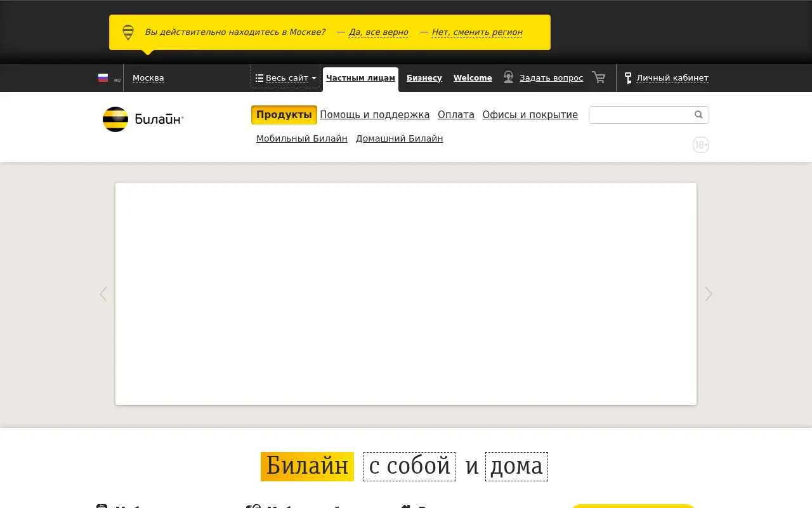The width and height of the screenshot is (812, 508).
Task: Open the Продукты menu
Action: pos(284,115)
